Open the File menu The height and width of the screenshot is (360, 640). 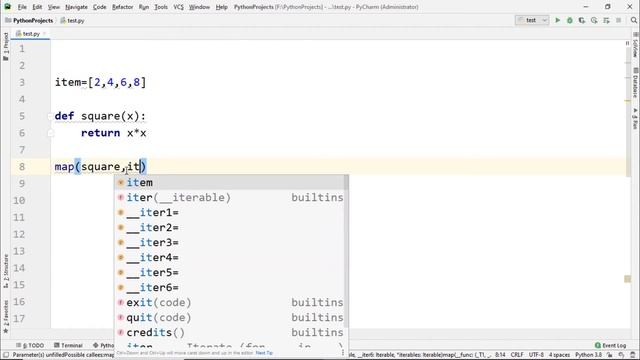[x=22, y=7]
